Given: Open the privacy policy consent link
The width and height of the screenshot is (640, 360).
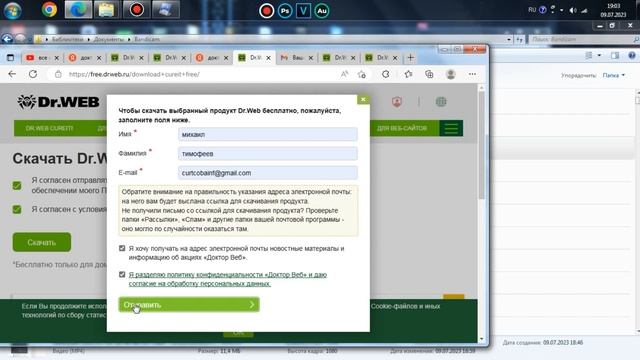Looking at the screenshot, I should [x=228, y=279].
